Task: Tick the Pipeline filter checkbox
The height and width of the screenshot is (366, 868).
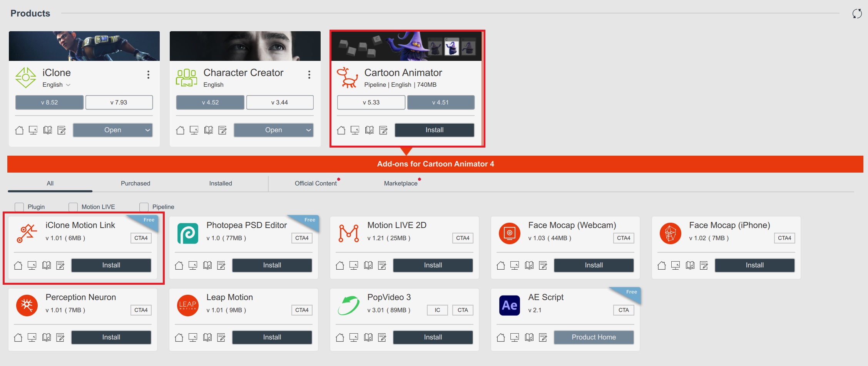Action: point(144,207)
